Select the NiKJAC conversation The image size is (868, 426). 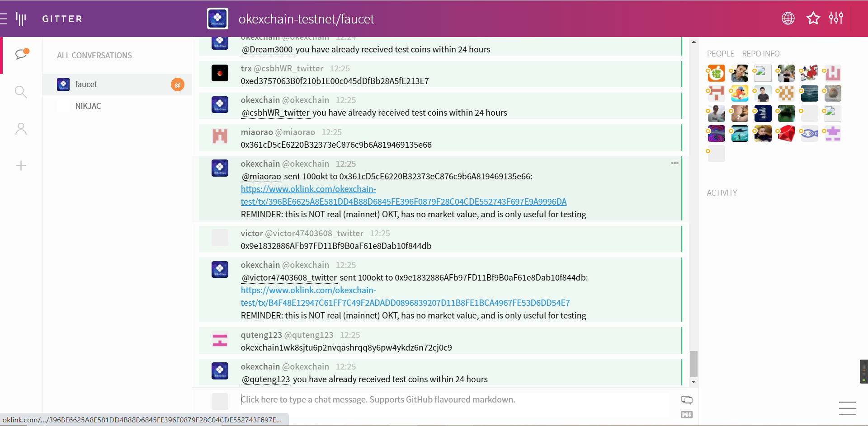click(x=117, y=106)
